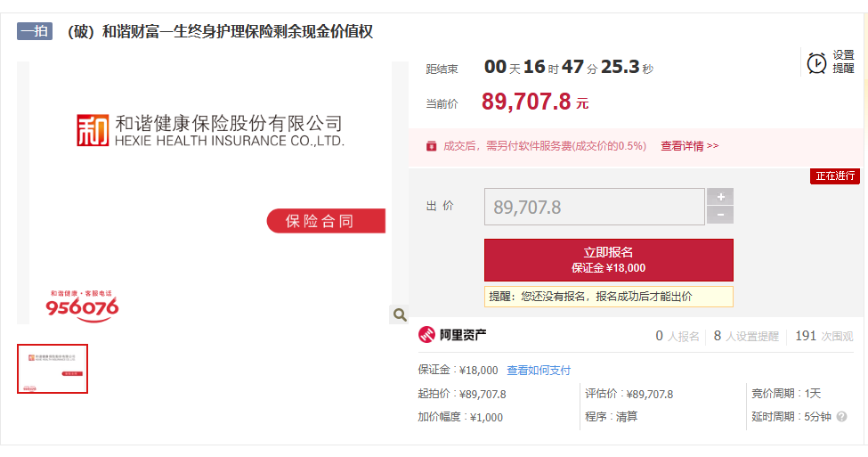Click the service fee notice text
Screen dimensions: 868x457
point(545,146)
